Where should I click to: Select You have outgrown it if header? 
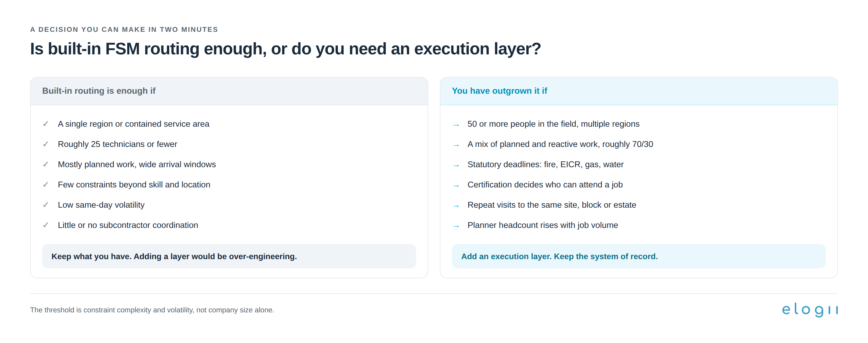pyautogui.click(x=499, y=91)
